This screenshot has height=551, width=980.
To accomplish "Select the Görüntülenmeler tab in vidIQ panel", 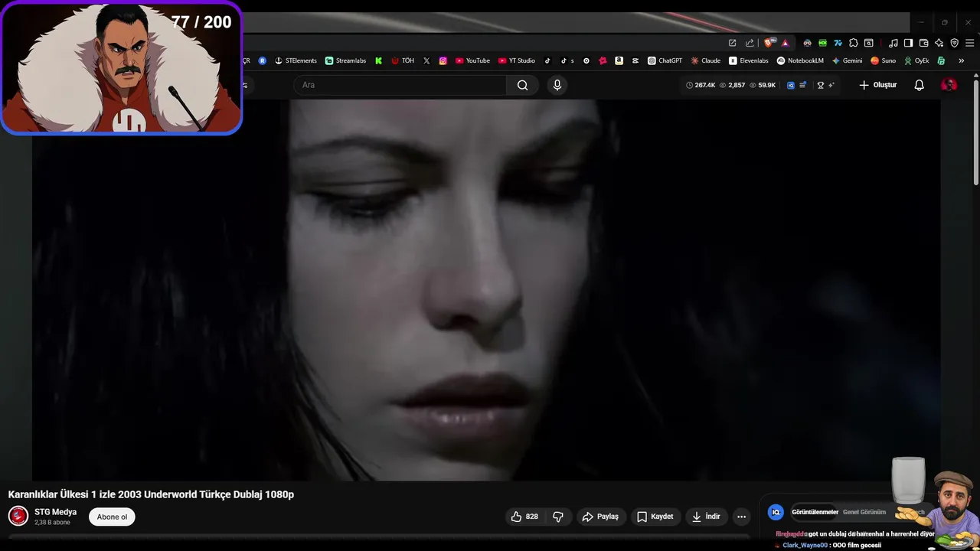I will click(815, 512).
